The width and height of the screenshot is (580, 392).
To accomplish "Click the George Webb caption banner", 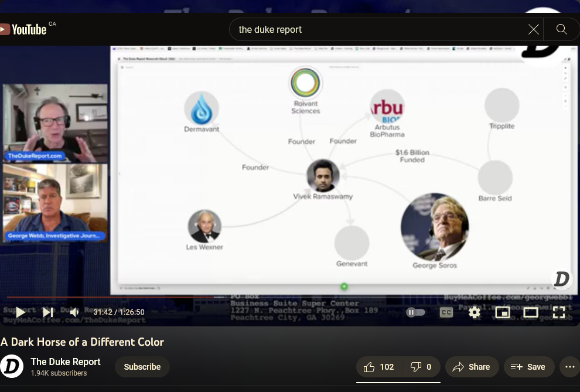I will (x=54, y=236).
